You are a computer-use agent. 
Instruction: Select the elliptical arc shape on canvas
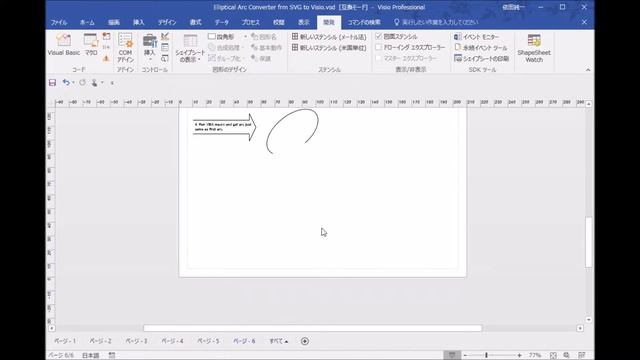click(292, 131)
